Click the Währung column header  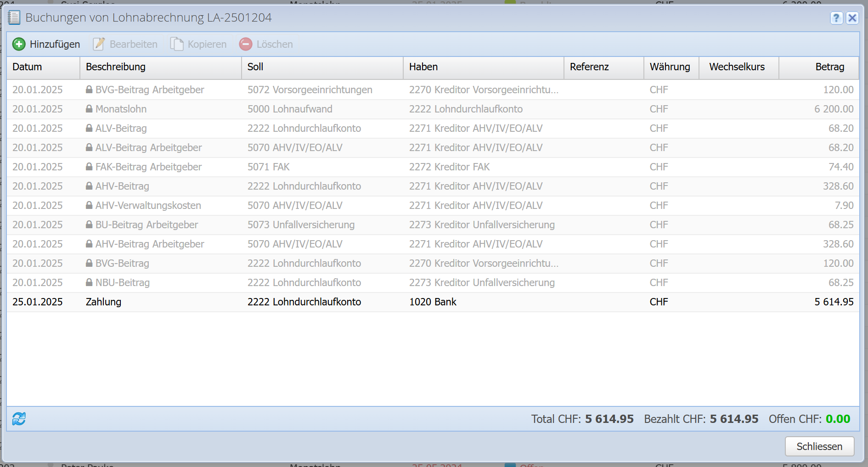click(670, 67)
